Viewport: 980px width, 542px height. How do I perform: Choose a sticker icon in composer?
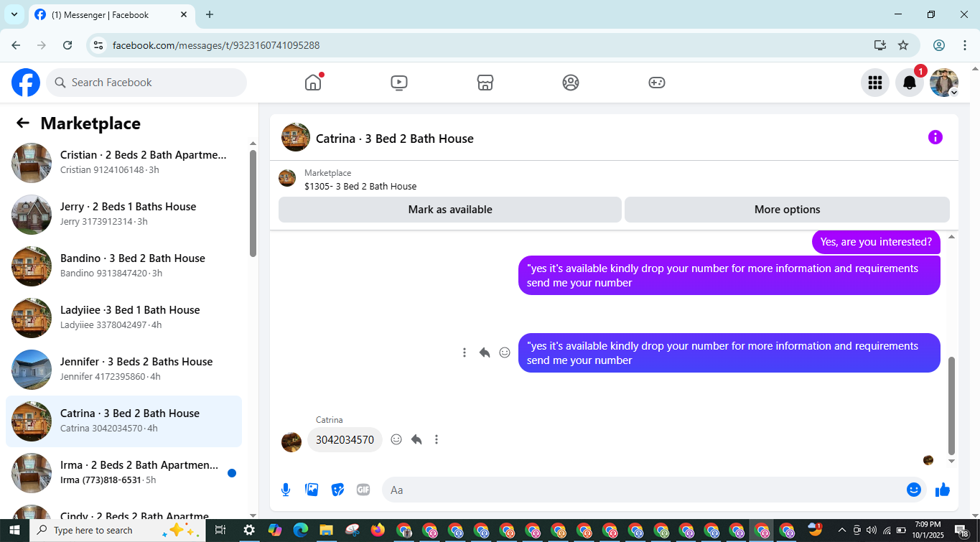point(337,490)
